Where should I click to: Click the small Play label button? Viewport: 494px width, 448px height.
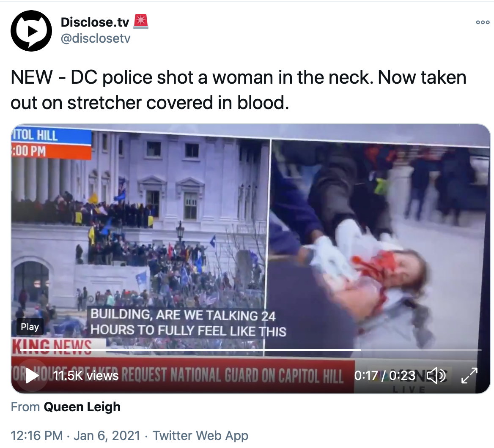tap(30, 327)
